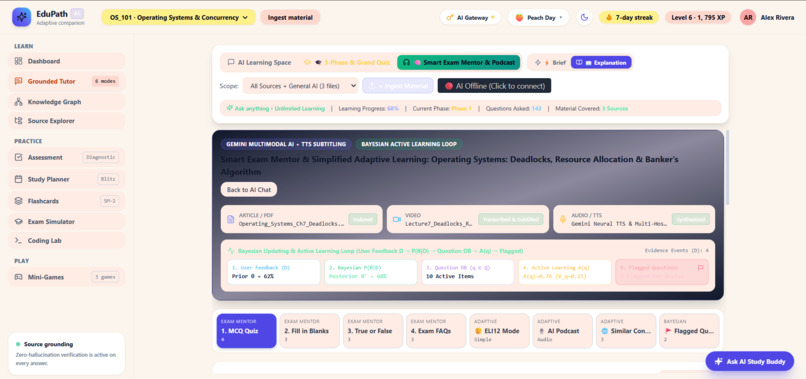The width and height of the screenshot is (806, 379).
Task: Click the Assessment checkbox icon in sidebar
Action: 19,157
